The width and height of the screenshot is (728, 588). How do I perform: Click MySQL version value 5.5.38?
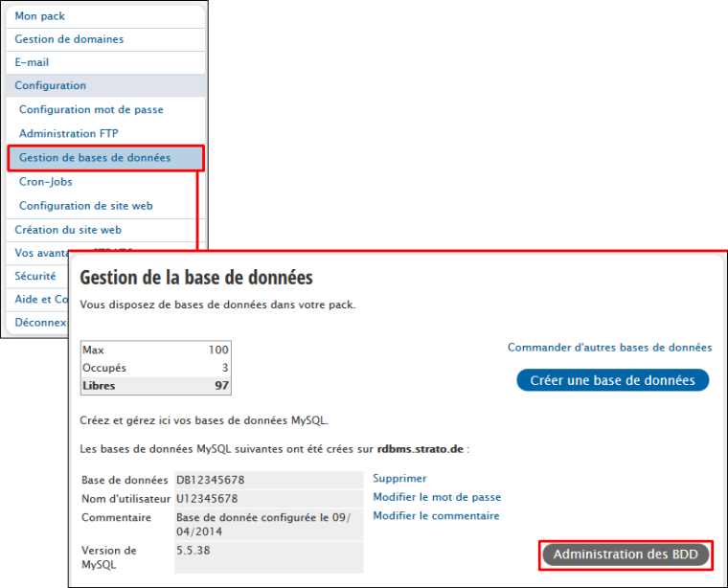193,551
